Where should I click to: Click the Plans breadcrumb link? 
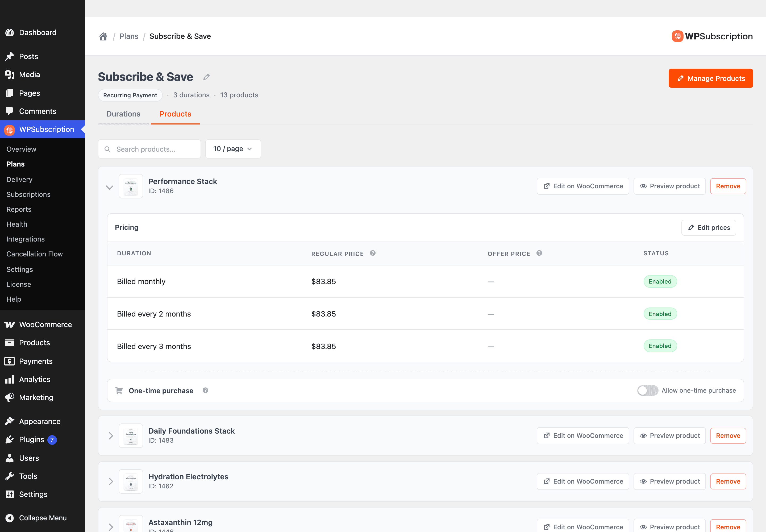(x=129, y=36)
